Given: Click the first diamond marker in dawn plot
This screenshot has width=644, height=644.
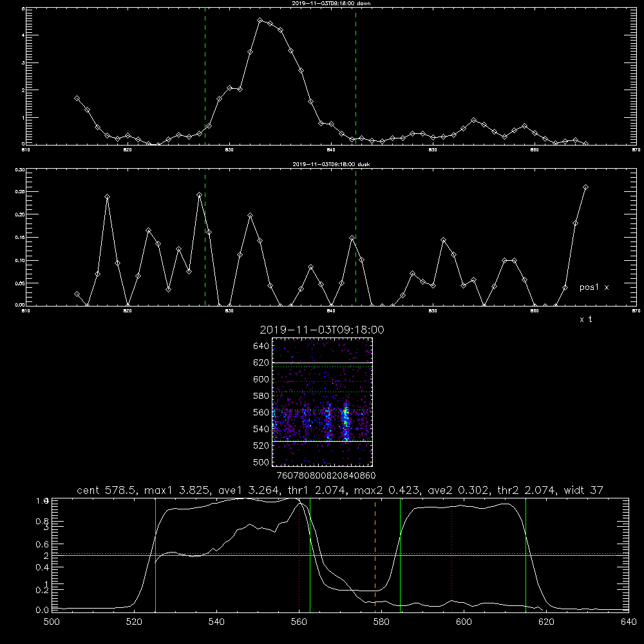Looking at the screenshot, I should [x=77, y=99].
